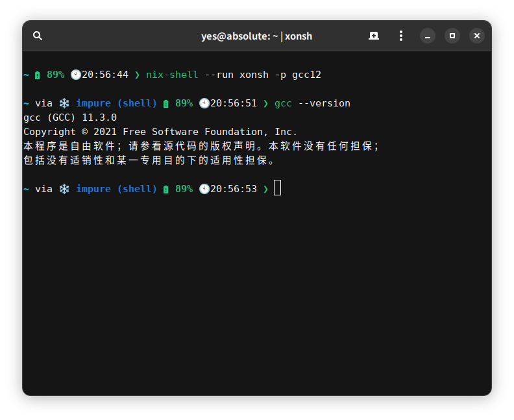Click the battery icon in the last prompt

coord(166,190)
